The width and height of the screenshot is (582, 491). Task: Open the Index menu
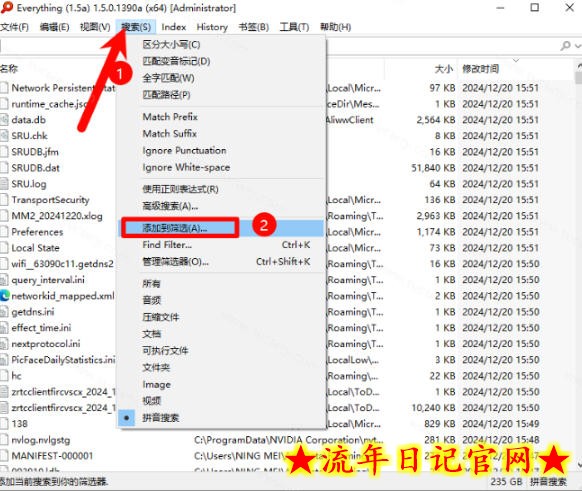[x=173, y=27]
